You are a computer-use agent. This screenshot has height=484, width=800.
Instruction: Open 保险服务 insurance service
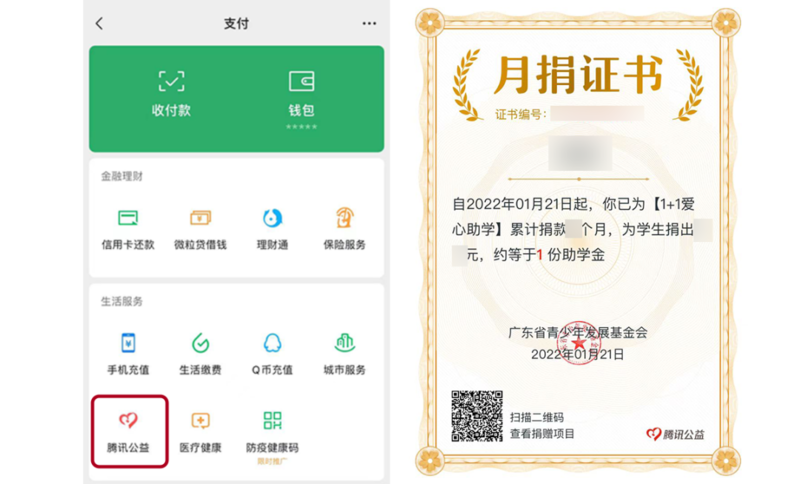[345, 228]
